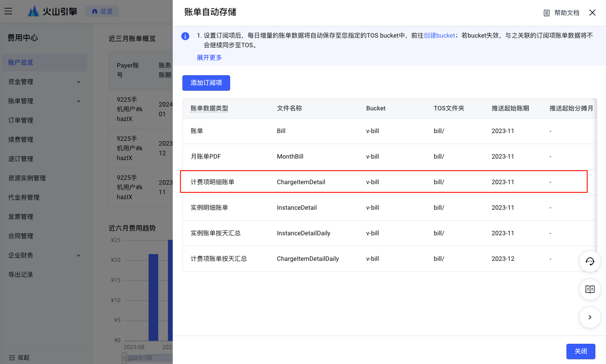The image size is (606, 364).
Task: Open the hamburger menu icon
Action: click(8, 11)
